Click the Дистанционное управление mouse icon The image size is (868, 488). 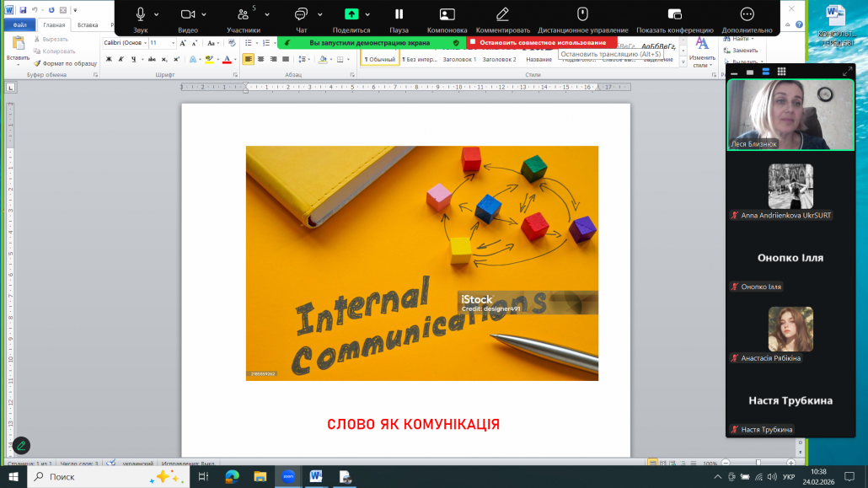[581, 15]
